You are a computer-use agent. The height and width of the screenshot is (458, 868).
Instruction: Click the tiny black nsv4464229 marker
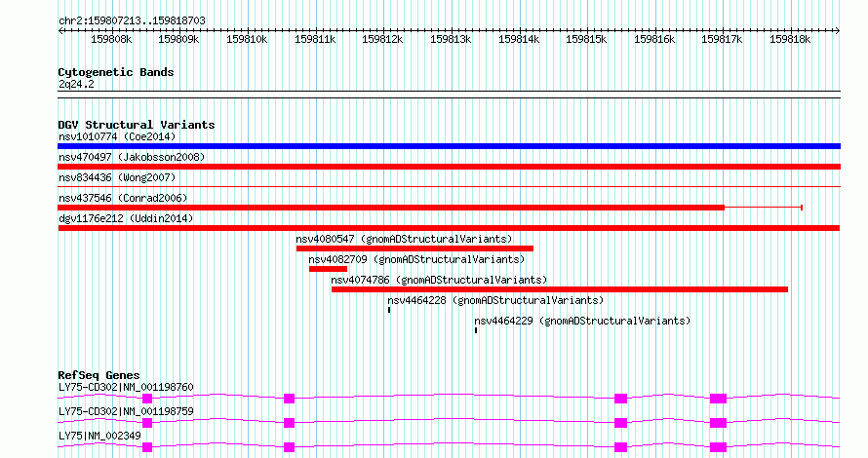pyautogui.click(x=476, y=330)
